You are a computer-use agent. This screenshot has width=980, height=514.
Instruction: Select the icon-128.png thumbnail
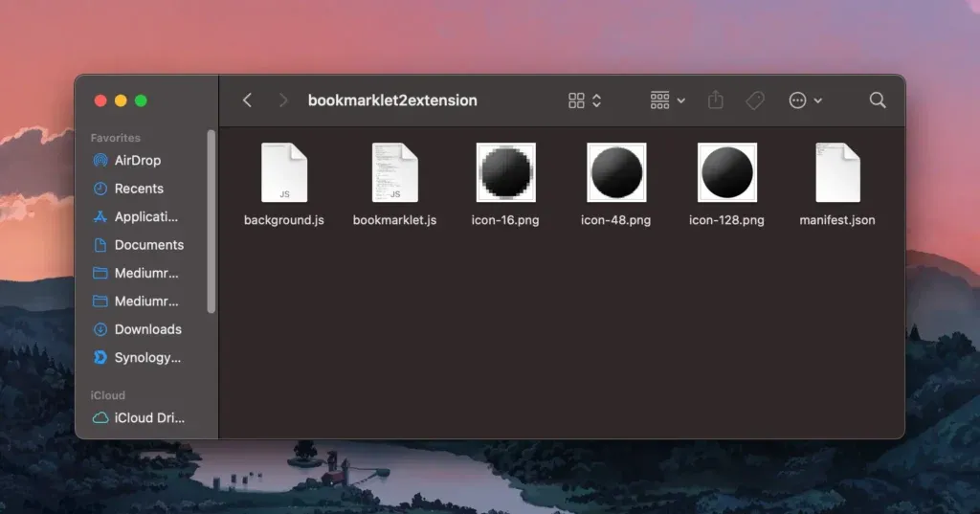727,172
